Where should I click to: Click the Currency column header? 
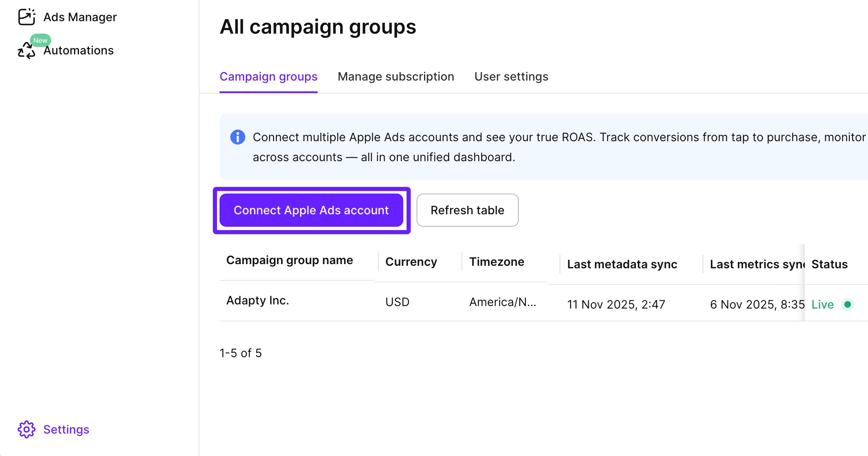[411, 262]
